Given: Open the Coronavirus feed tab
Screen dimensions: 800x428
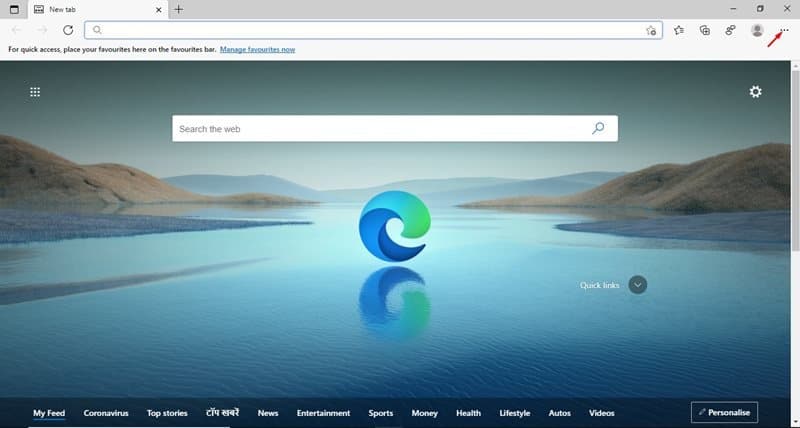Looking at the screenshot, I should (106, 413).
